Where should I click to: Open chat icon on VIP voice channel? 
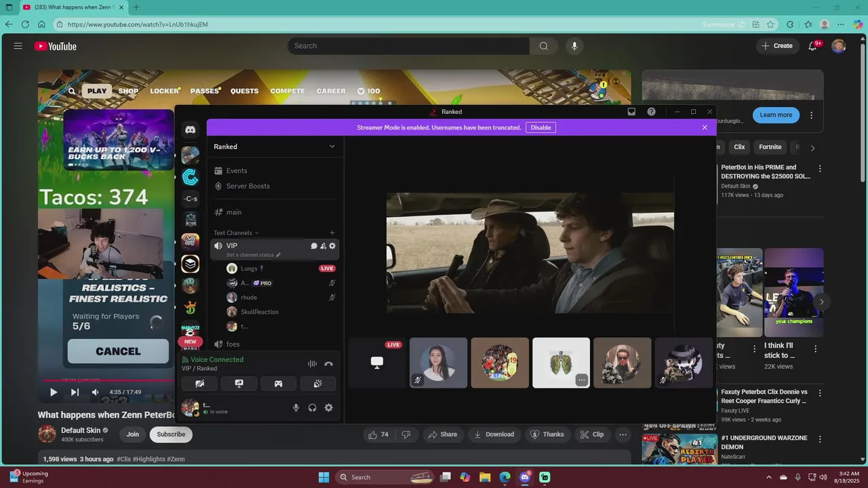tap(314, 246)
